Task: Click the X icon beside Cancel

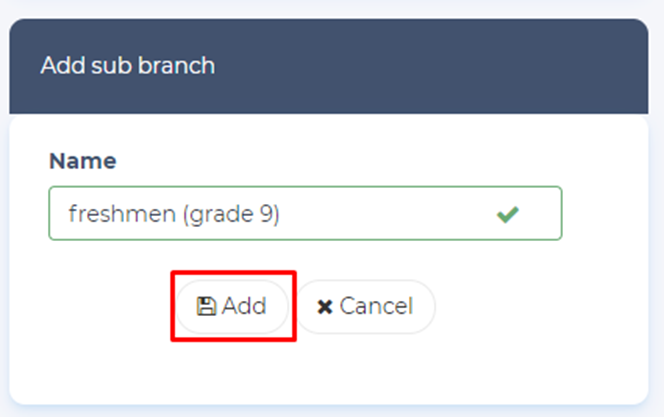Action: point(325,307)
